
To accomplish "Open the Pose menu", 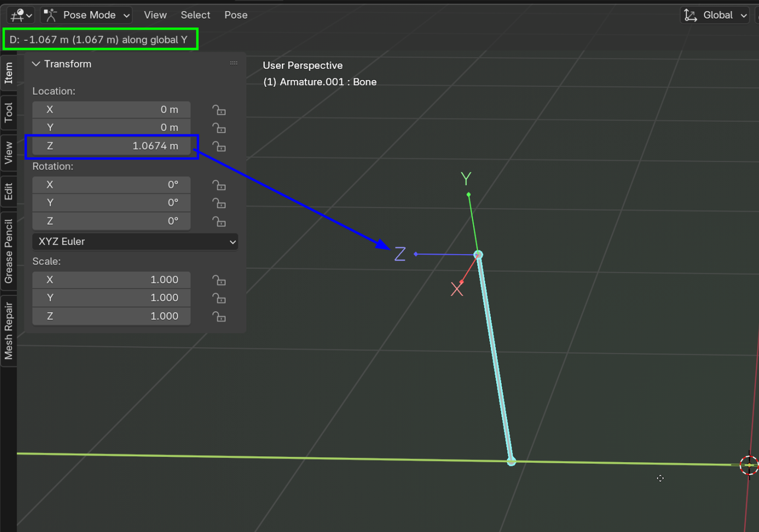I will click(236, 15).
